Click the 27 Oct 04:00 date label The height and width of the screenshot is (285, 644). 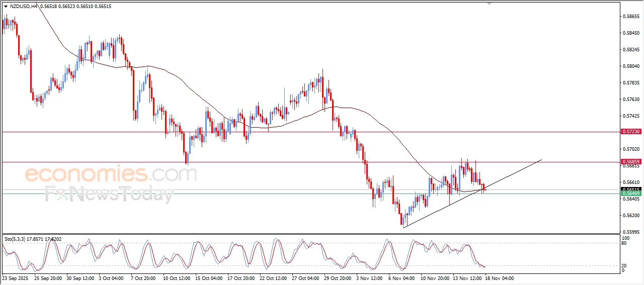[x=305, y=278]
